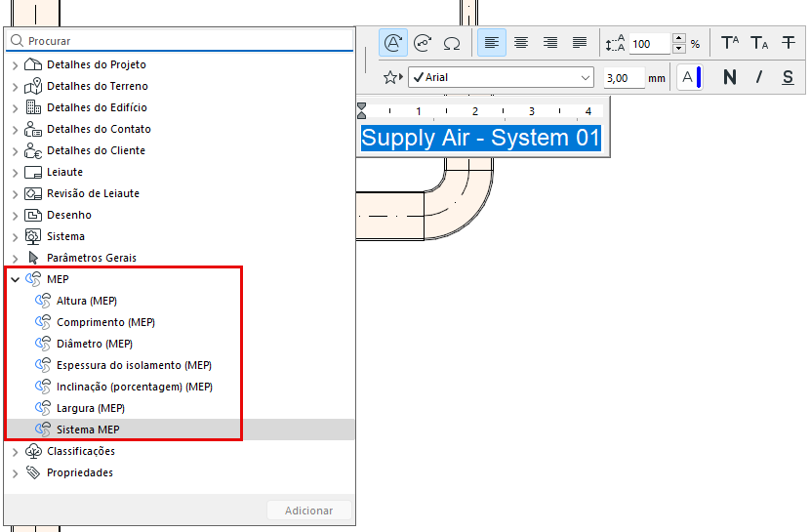The height and width of the screenshot is (532, 810).
Task: Open the Arial font dropdown
Action: pos(501,77)
